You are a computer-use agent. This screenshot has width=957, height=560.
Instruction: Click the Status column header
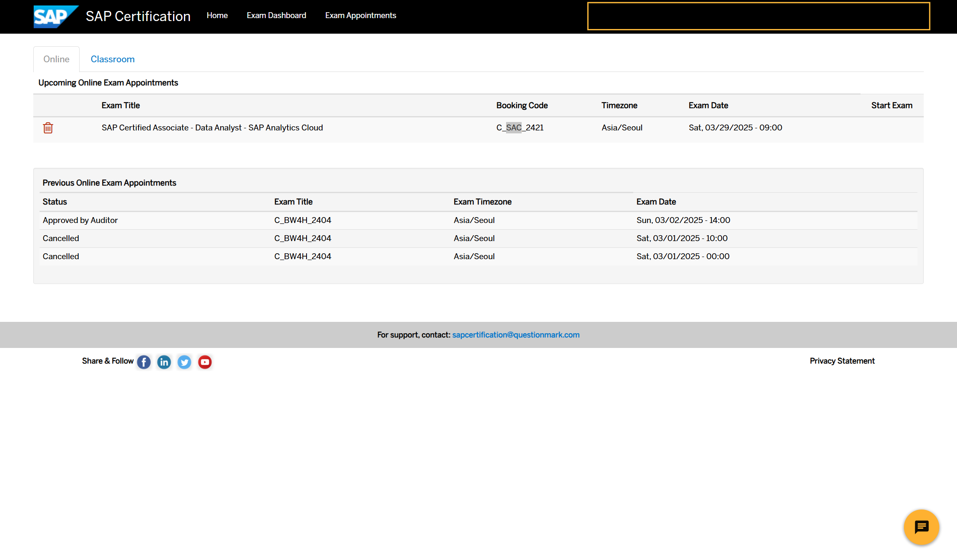[x=55, y=202]
